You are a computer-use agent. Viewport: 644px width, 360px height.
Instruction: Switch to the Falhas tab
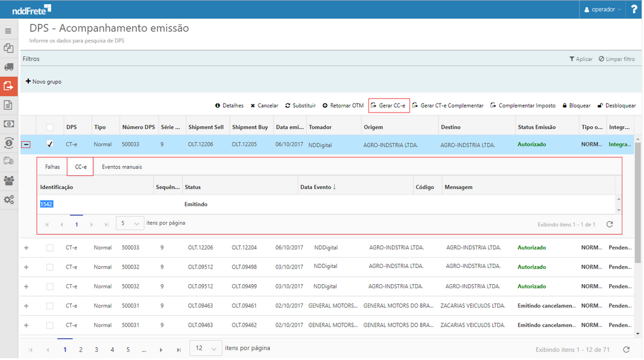click(52, 167)
